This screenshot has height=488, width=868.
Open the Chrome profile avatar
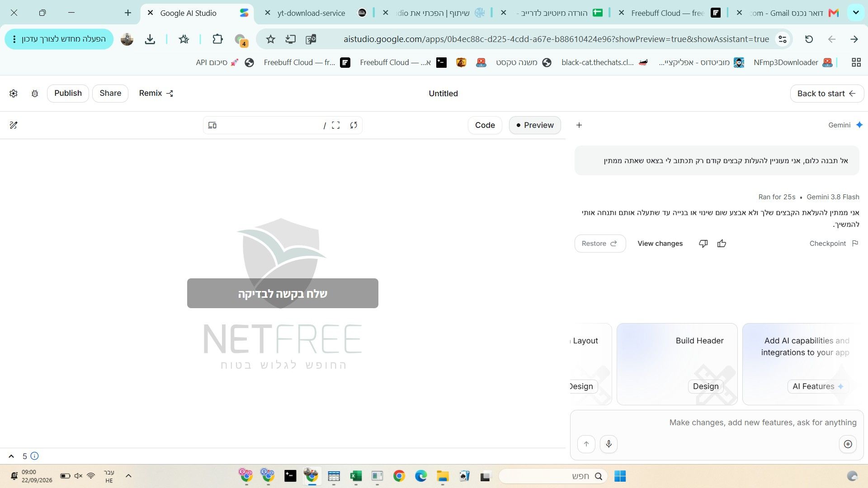127,39
